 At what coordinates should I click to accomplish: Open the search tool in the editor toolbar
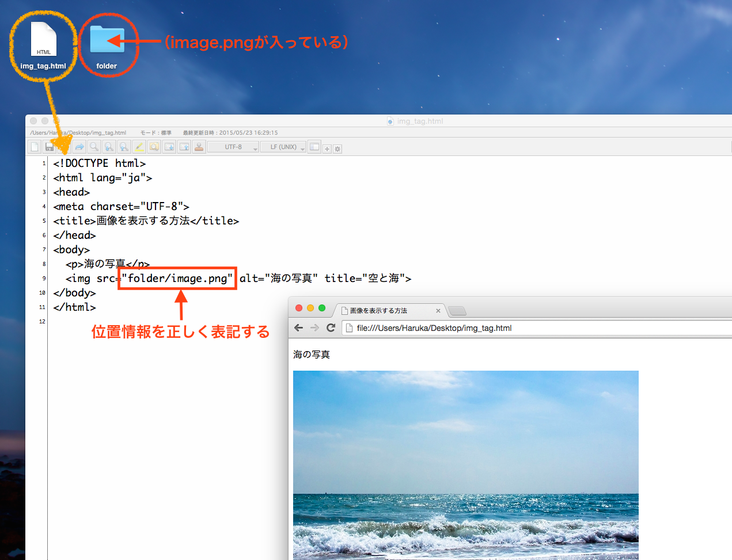(x=94, y=147)
